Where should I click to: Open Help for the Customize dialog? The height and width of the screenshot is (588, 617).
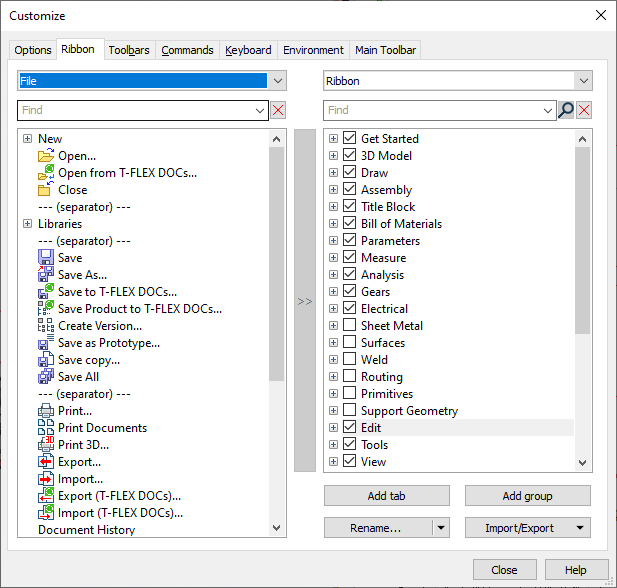576,570
